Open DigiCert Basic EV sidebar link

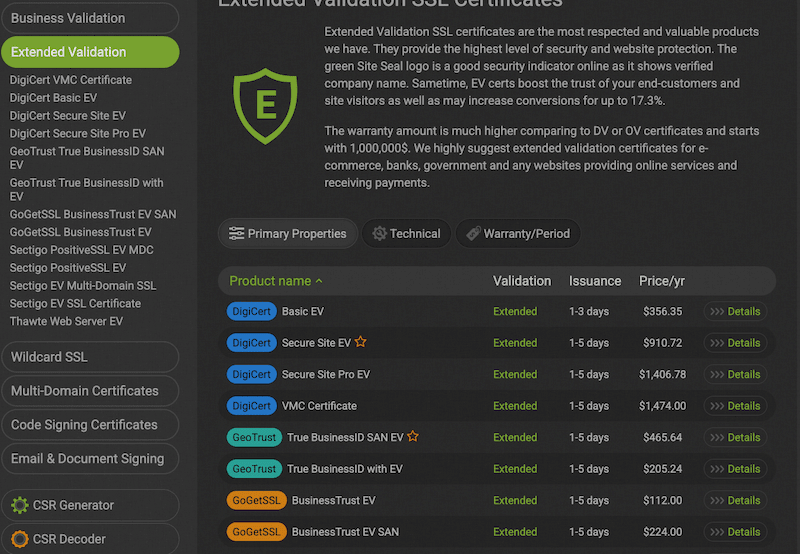[x=53, y=98]
